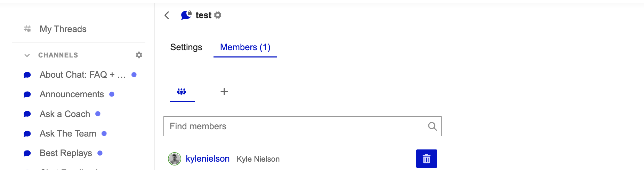Open My Threads
Image resolution: width=644 pixels, height=170 pixels.
tap(63, 29)
